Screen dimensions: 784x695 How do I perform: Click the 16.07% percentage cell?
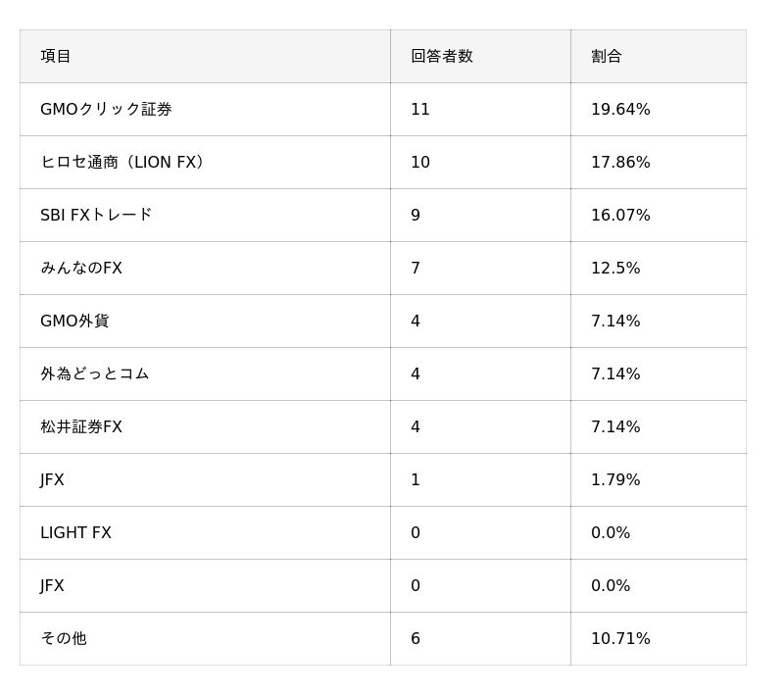pos(620,215)
